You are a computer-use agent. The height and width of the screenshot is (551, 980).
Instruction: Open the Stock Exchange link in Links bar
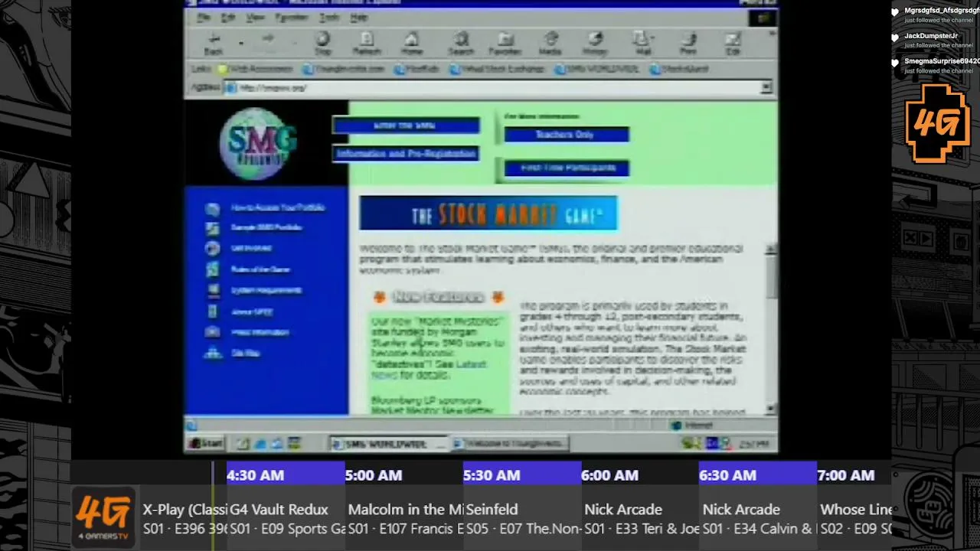[496, 69]
